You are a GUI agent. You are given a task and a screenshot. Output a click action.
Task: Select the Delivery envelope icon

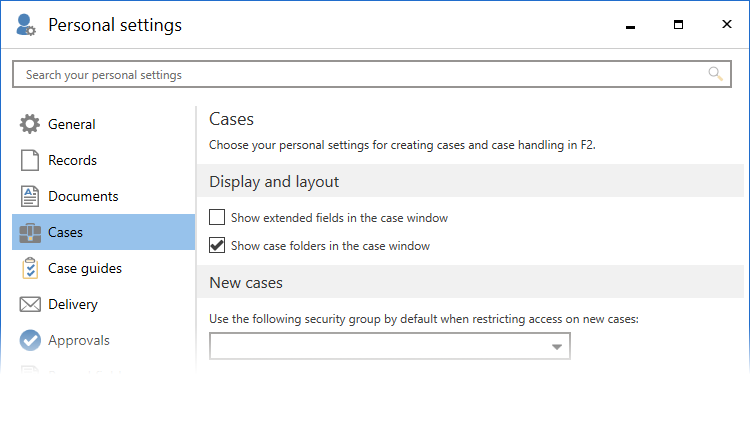[x=30, y=305]
